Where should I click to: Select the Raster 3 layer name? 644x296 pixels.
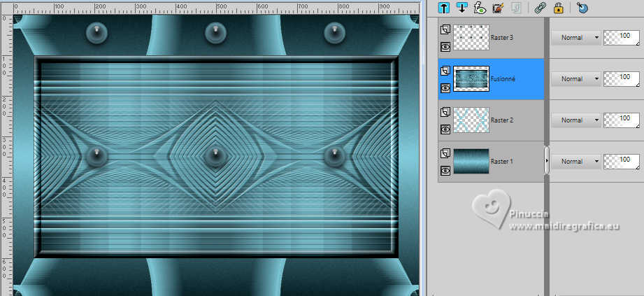click(501, 37)
